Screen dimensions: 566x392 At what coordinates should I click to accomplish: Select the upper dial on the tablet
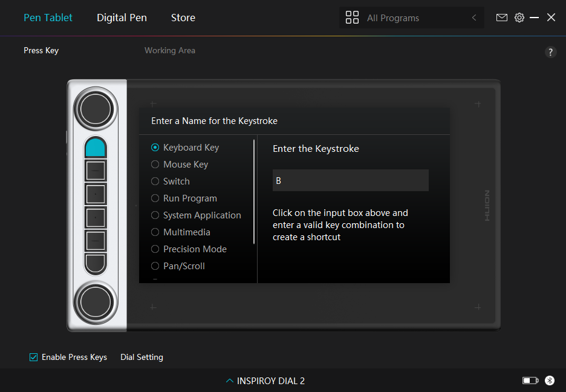pos(96,109)
